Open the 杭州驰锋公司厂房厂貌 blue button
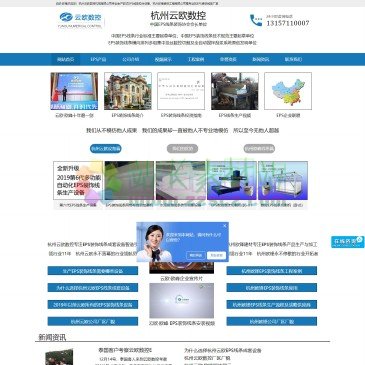The image size is (365, 365). tap(272, 321)
